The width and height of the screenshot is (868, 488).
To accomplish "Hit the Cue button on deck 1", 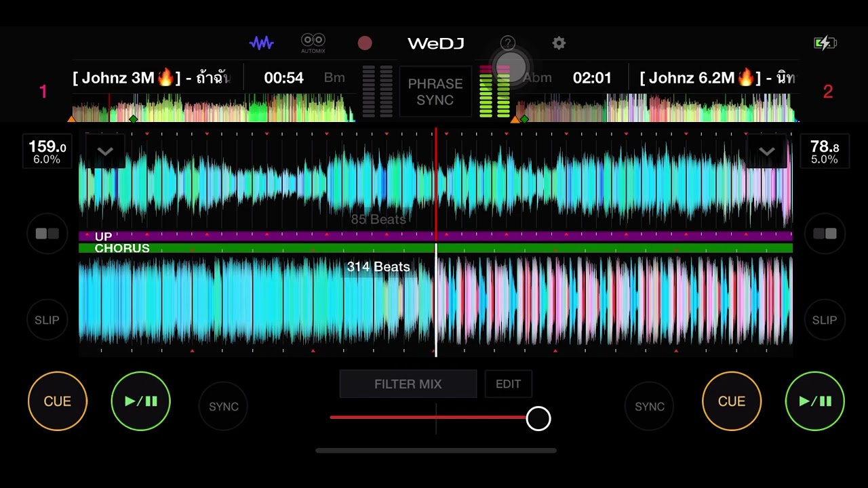I will click(58, 401).
